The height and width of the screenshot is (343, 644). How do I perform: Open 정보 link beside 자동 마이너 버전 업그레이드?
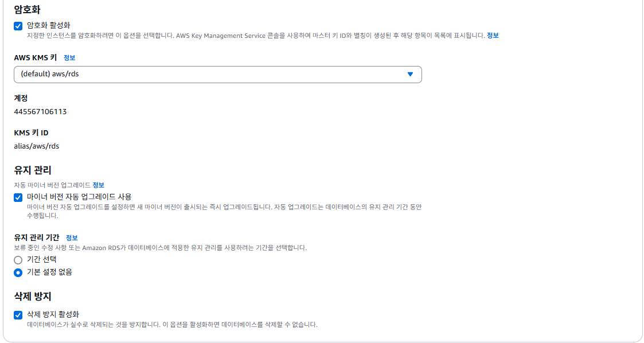click(x=98, y=185)
